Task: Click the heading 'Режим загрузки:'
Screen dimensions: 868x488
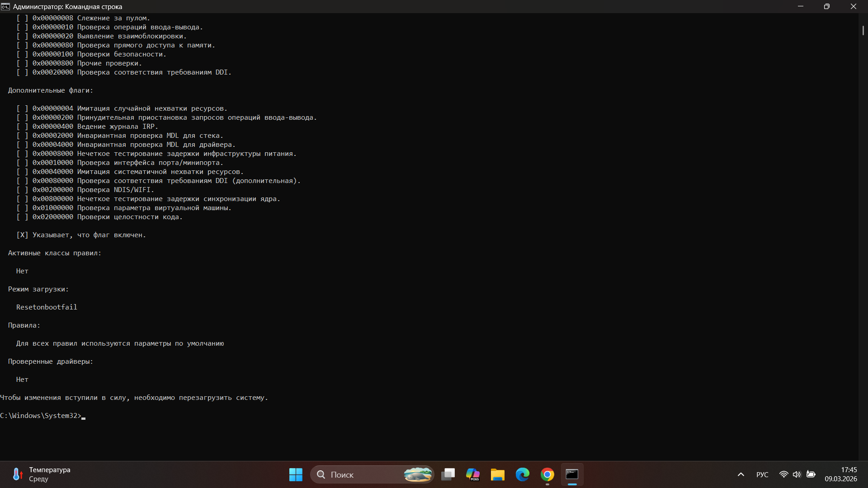Action: tap(38, 289)
